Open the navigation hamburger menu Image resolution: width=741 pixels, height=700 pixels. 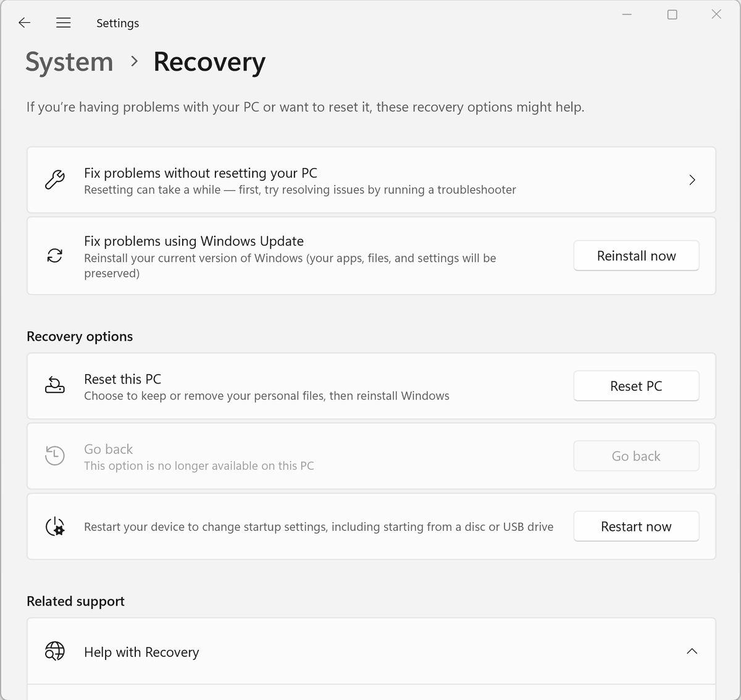tap(63, 22)
